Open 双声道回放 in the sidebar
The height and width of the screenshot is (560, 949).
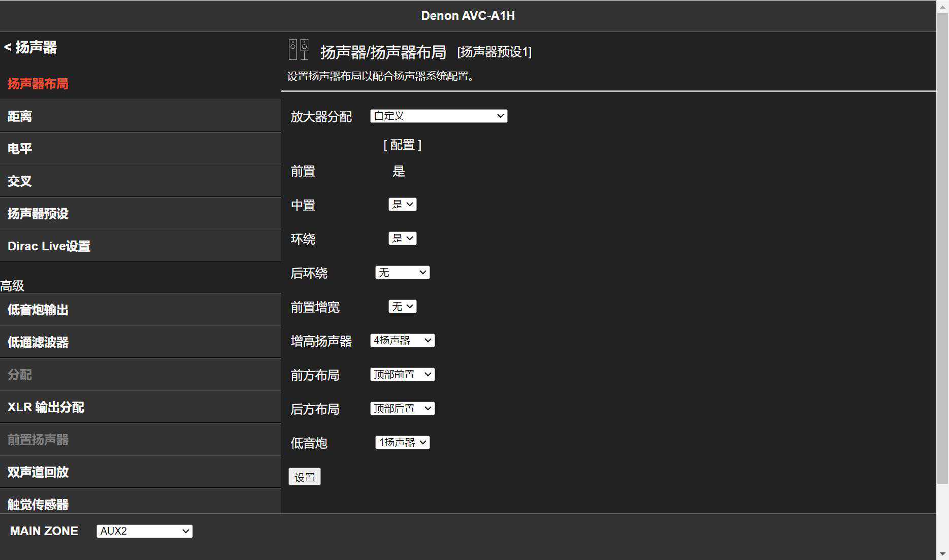tap(38, 472)
